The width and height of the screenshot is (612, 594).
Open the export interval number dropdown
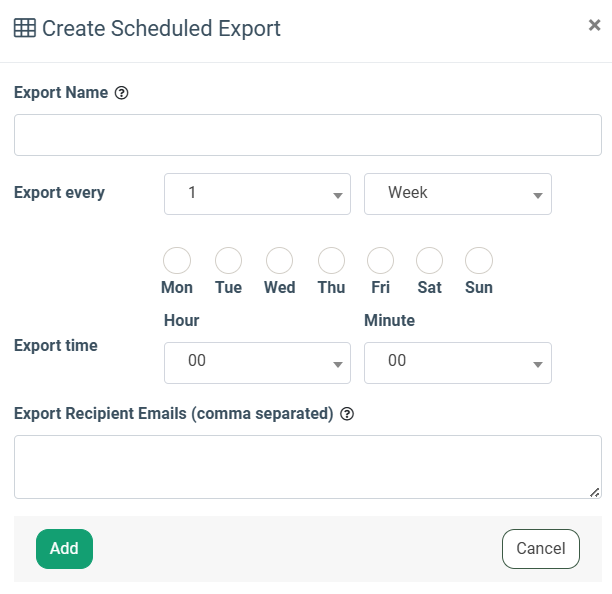[257, 194]
